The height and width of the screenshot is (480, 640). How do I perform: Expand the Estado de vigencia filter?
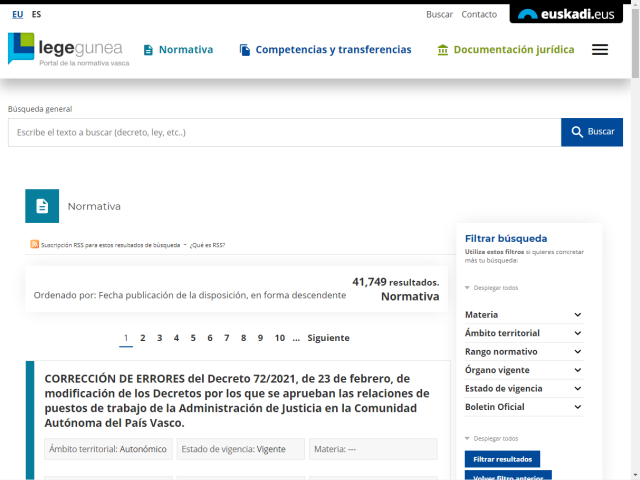524,388
